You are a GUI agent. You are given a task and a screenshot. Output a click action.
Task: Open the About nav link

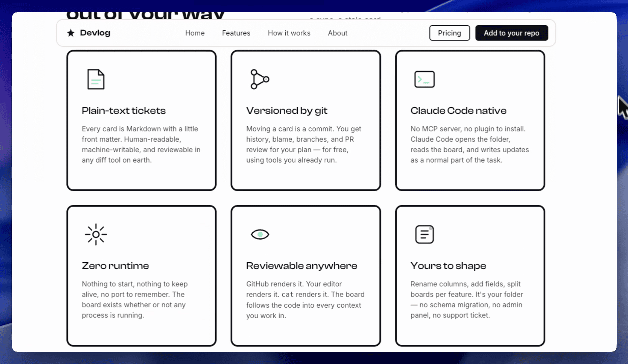tap(338, 33)
